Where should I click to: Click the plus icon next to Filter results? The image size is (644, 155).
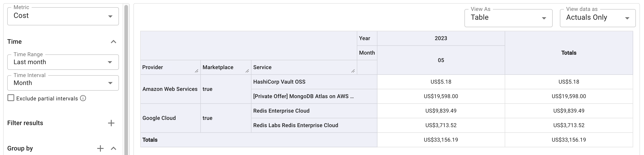[x=111, y=123]
